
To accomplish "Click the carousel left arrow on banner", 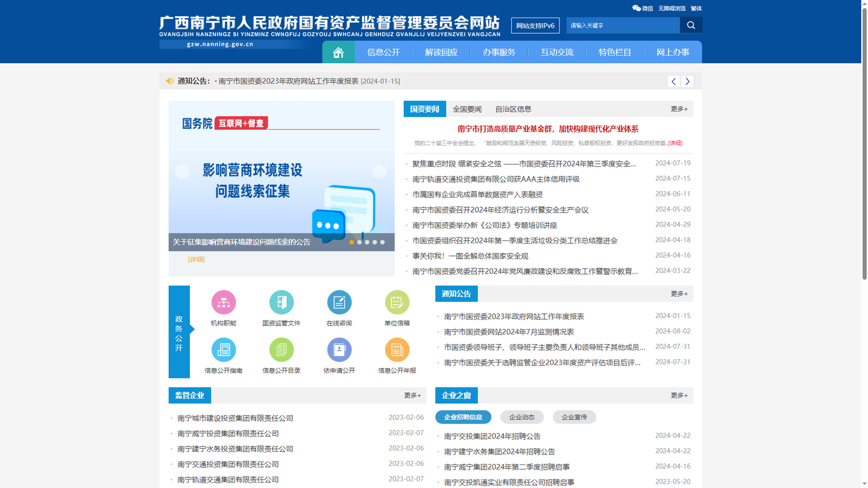I will (x=182, y=172).
